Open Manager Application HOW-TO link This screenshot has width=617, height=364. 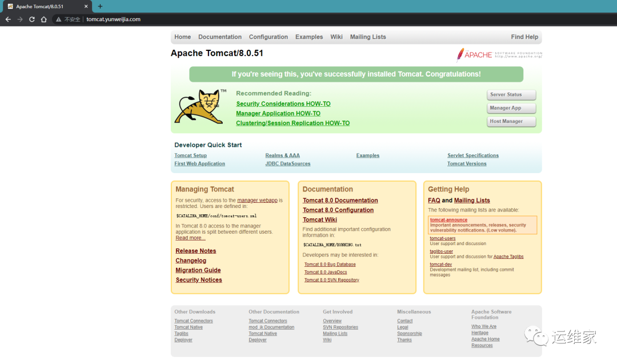pos(278,113)
